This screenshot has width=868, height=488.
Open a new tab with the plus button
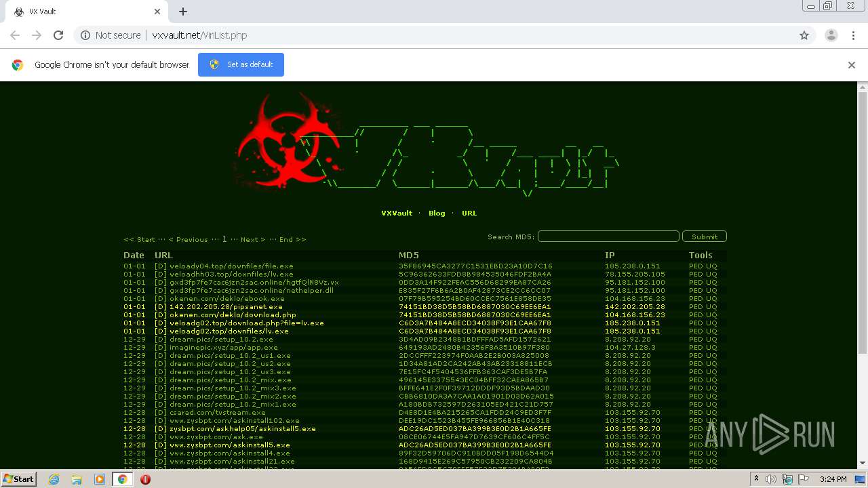(183, 12)
